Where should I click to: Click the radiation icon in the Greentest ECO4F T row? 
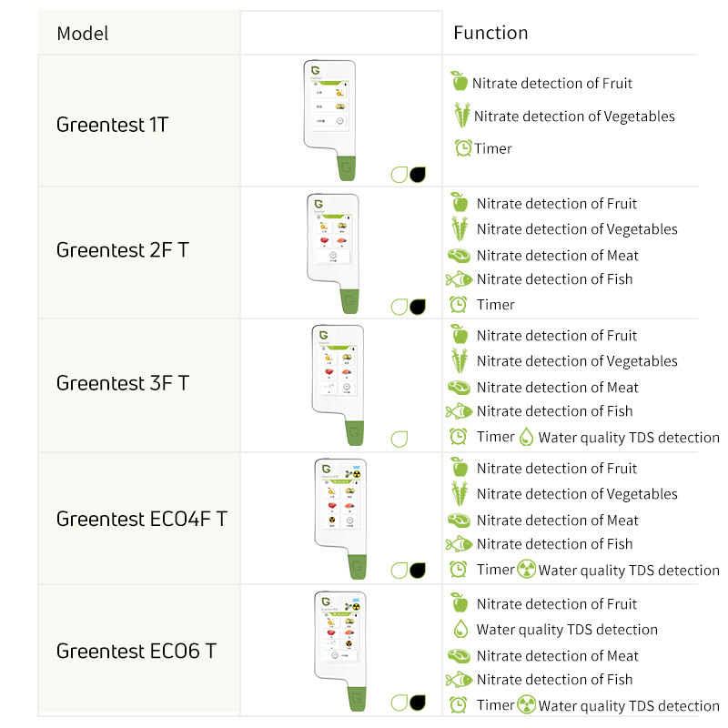[x=526, y=570]
